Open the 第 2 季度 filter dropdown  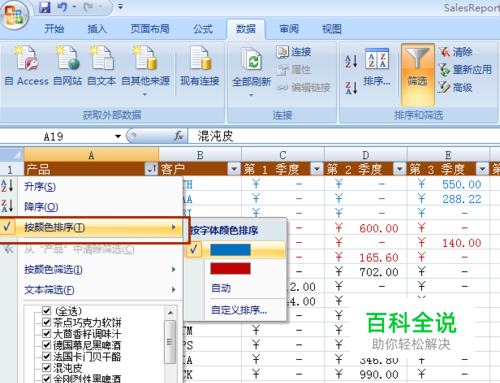[400, 169]
